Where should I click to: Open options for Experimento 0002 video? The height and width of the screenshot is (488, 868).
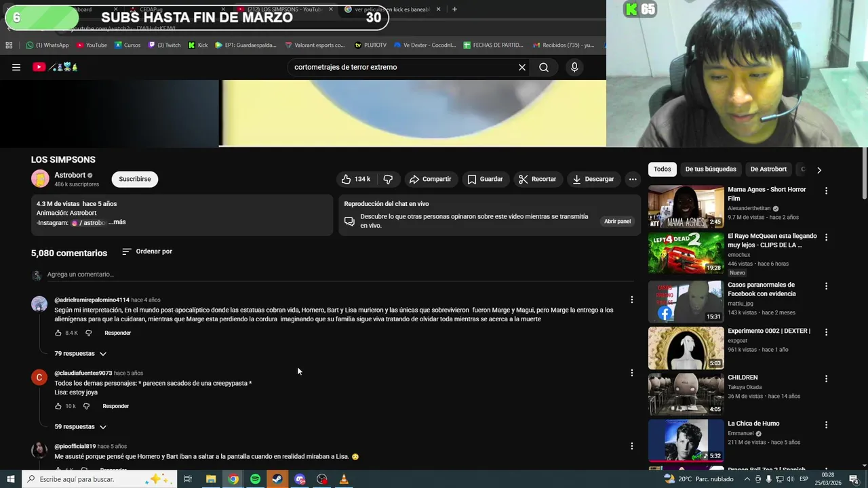pyautogui.click(x=826, y=331)
